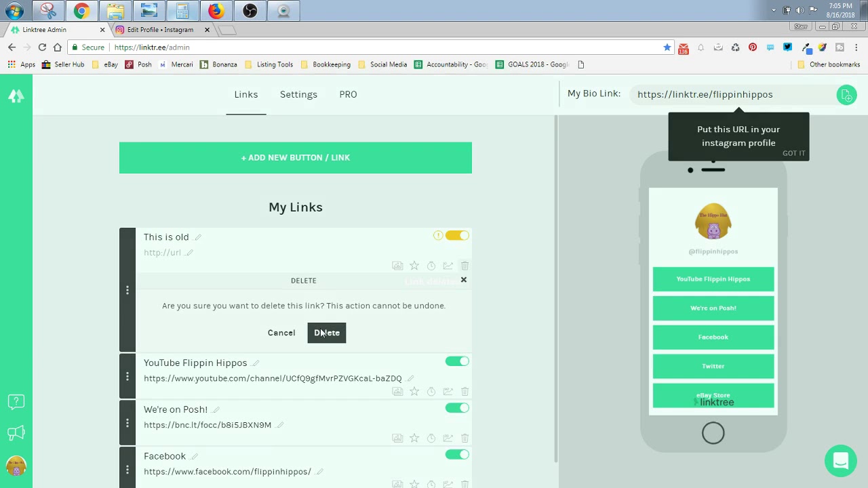Edit the We're on Posh! URL pencil
868x488 pixels.
(280, 425)
